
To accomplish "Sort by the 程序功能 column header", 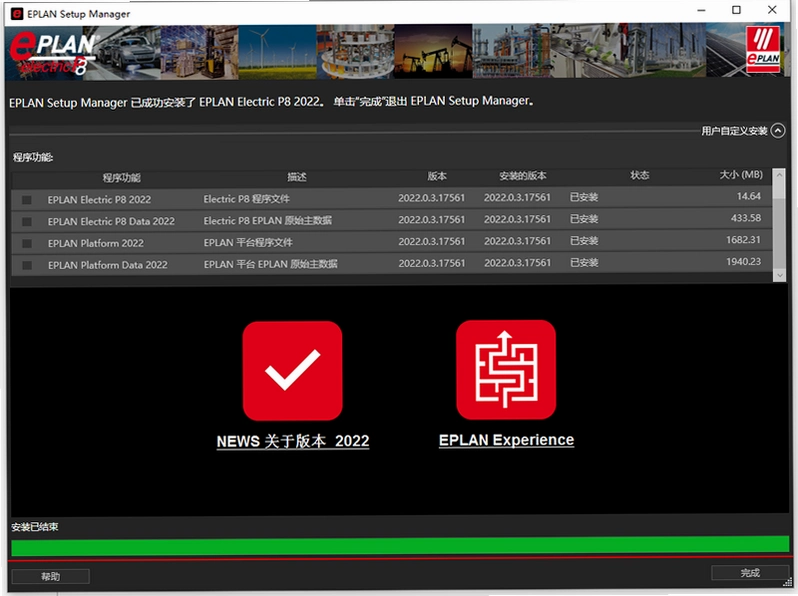I will tap(121, 178).
